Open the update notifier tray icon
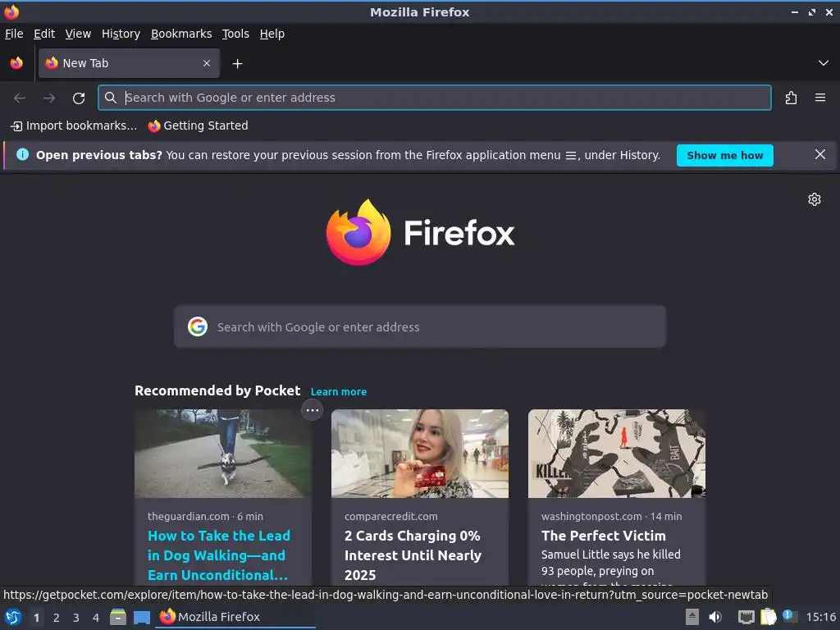This screenshot has height=630, width=840. point(790,617)
